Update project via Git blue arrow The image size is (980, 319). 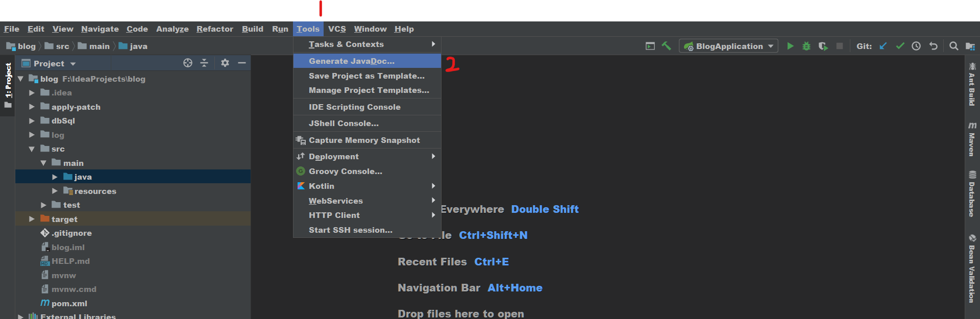click(x=883, y=46)
